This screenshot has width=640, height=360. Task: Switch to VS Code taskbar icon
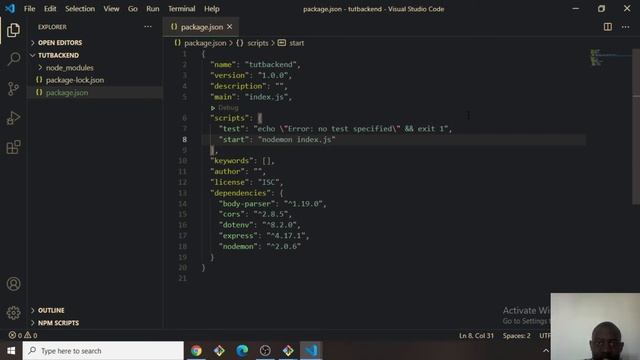click(311, 351)
